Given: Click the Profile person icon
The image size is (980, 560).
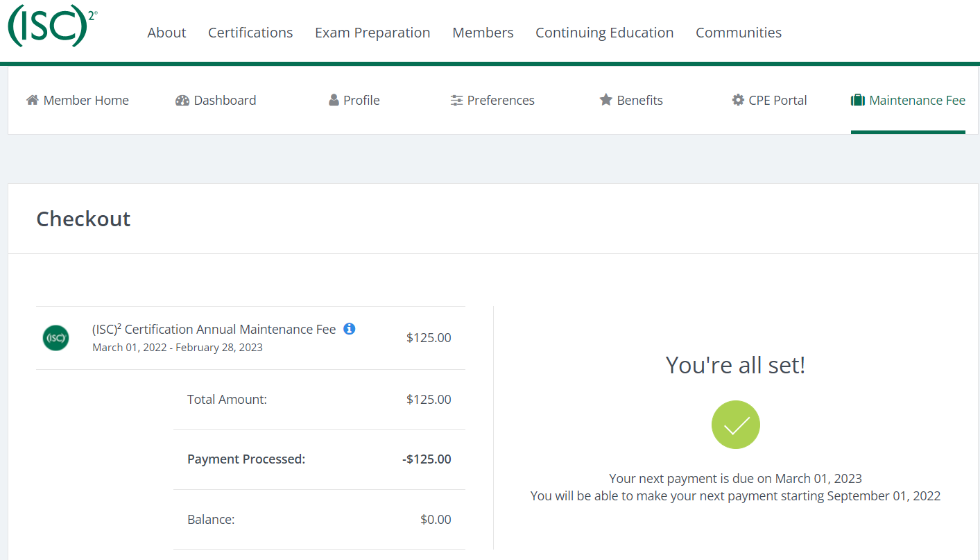Looking at the screenshot, I should (x=334, y=100).
